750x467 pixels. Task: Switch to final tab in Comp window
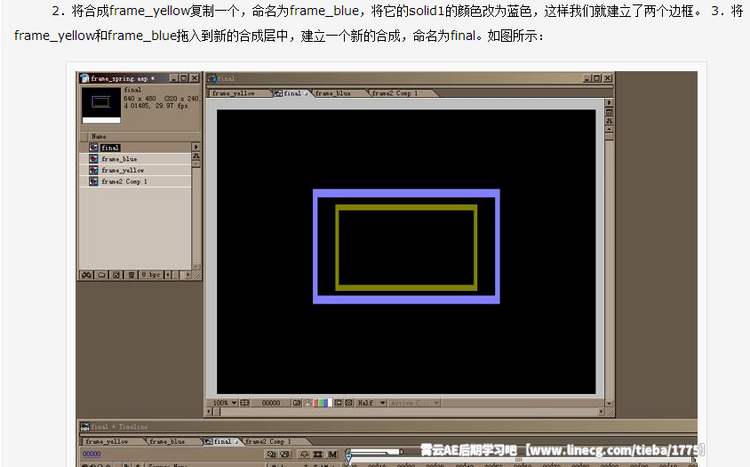[291, 93]
